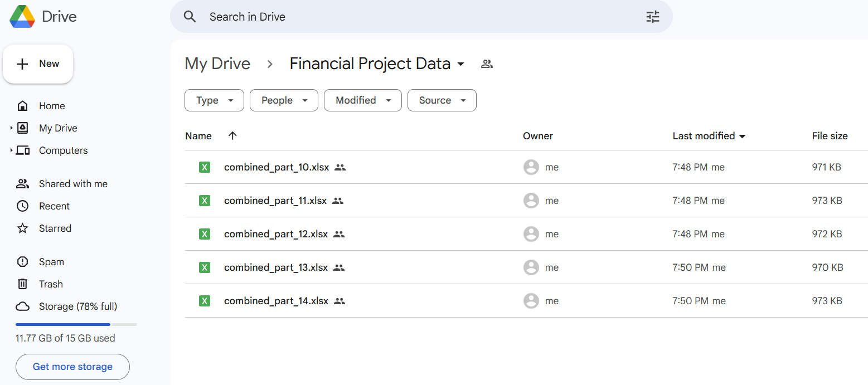Open Recent files view
This screenshot has height=385, width=868.
tap(54, 206)
